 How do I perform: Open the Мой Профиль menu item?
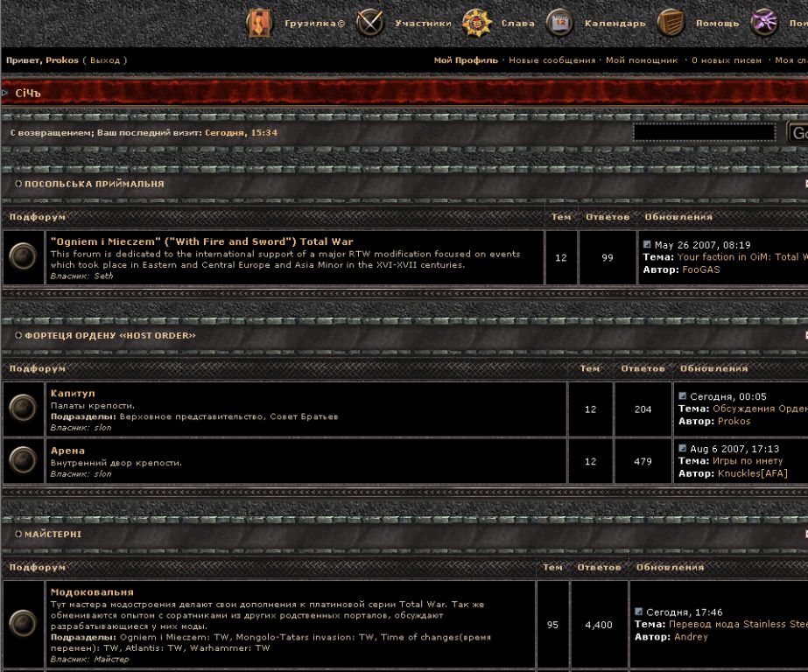click(466, 60)
